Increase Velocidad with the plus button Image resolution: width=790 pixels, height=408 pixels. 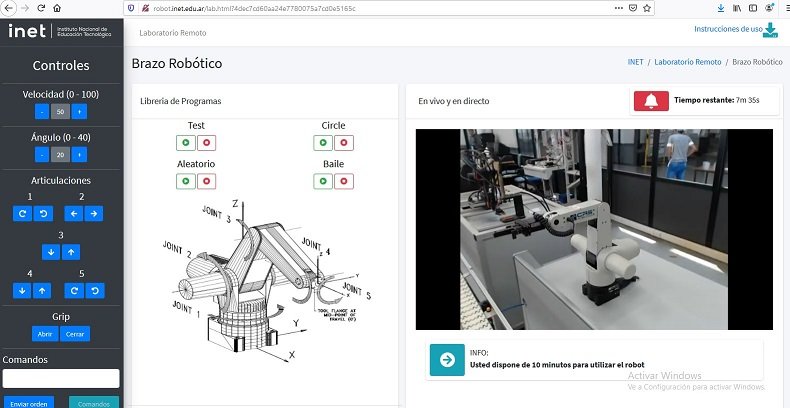click(79, 112)
